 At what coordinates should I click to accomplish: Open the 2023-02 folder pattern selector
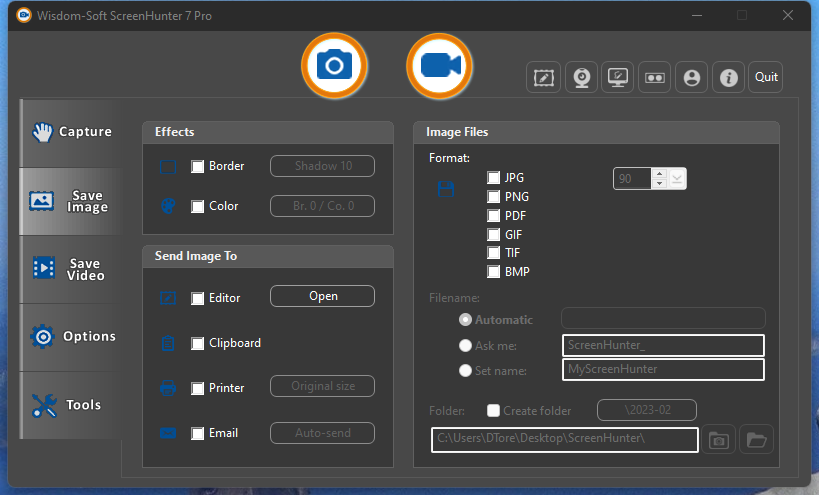coord(647,410)
